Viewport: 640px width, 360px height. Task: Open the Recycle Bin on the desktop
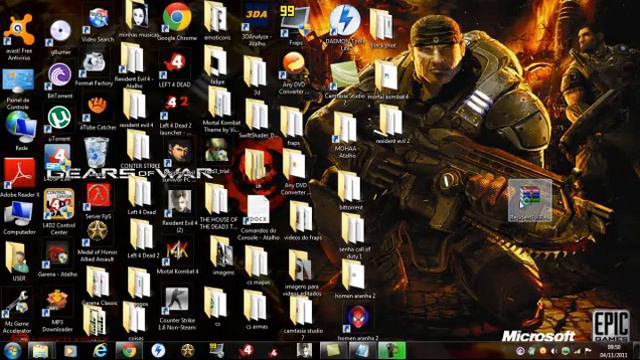pyautogui.click(x=96, y=152)
